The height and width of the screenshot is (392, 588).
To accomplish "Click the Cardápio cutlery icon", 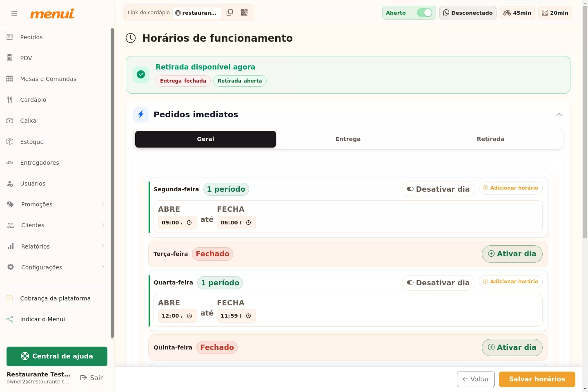I will [x=10, y=100].
